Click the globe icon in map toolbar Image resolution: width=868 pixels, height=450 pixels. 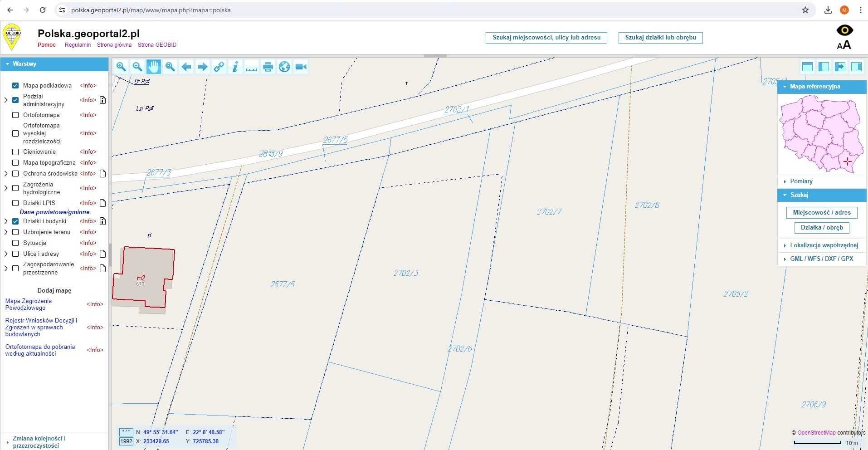[x=284, y=67]
